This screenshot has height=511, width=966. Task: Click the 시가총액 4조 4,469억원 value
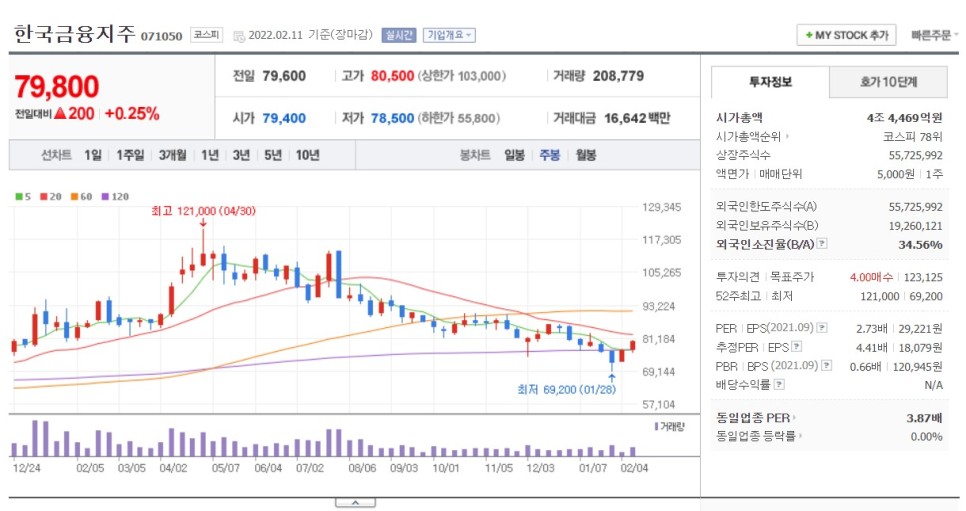coord(904,118)
